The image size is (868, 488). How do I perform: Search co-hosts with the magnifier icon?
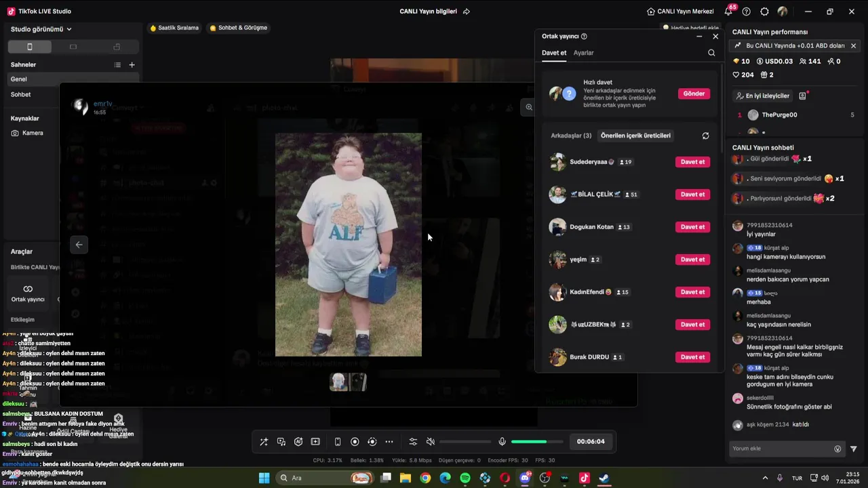pyautogui.click(x=711, y=53)
